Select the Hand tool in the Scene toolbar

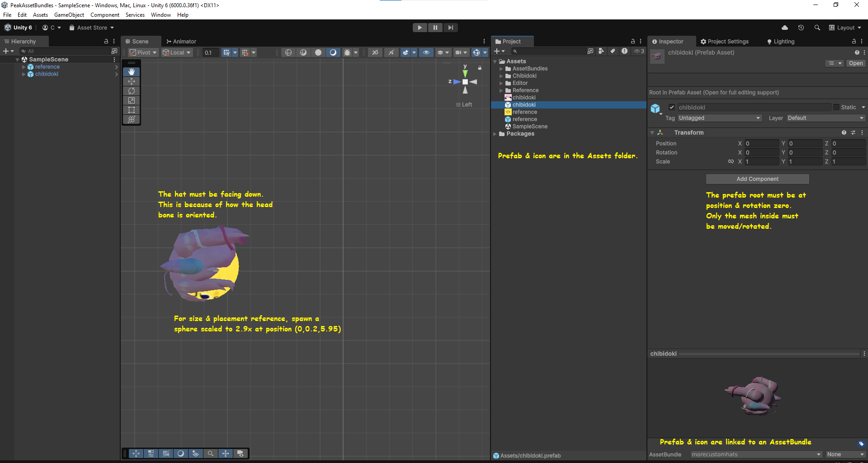pyautogui.click(x=132, y=72)
